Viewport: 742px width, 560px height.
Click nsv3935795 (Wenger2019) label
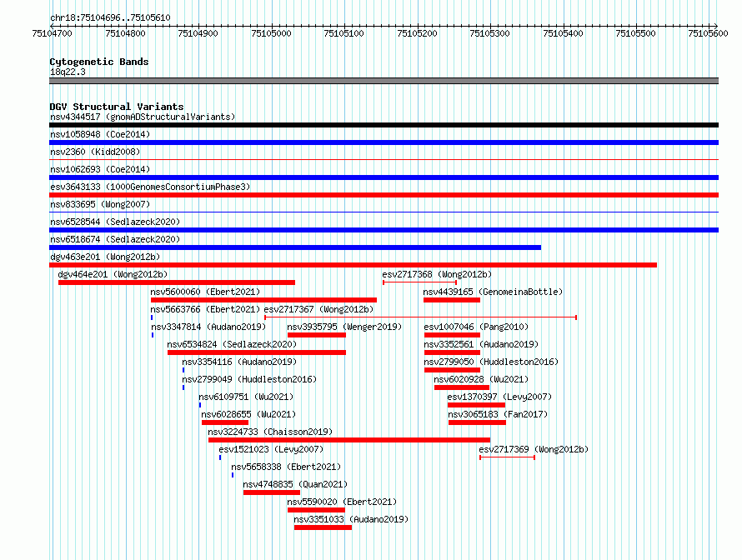(x=344, y=327)
